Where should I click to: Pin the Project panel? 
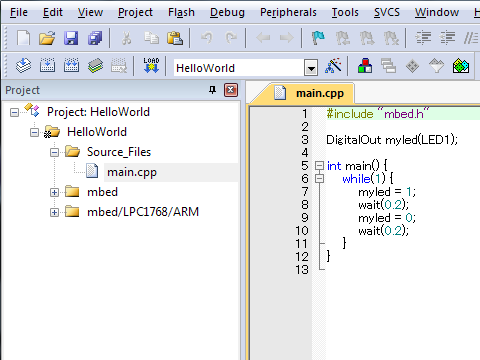pyautogui.click(x=212, y=90)
